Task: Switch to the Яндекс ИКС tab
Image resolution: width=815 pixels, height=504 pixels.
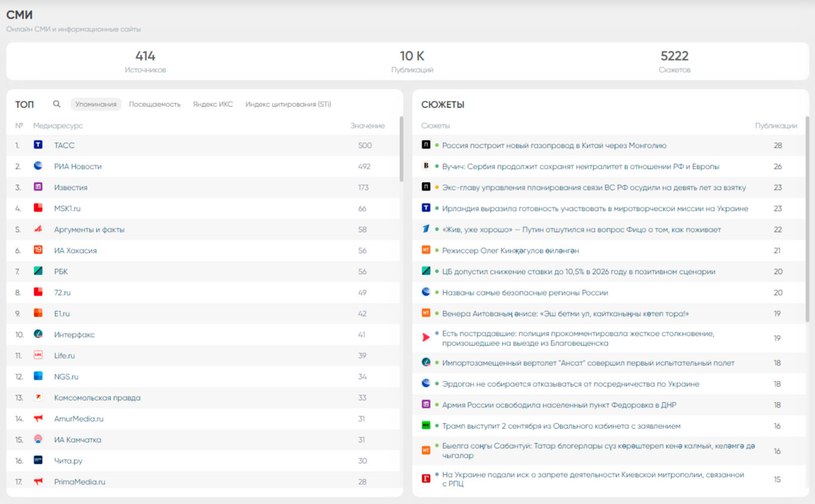Action: point(213,105)
